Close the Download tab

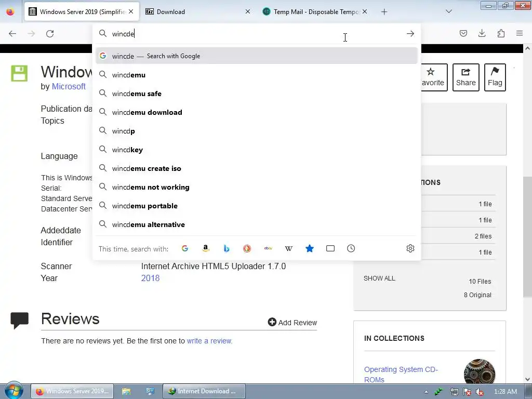tap(248, 11)
